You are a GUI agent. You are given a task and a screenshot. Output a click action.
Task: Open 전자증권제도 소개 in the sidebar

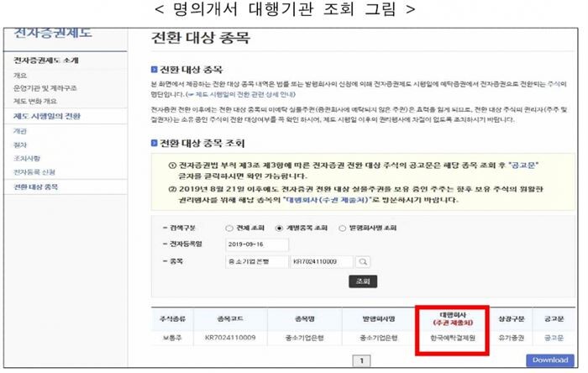point(45,60)
